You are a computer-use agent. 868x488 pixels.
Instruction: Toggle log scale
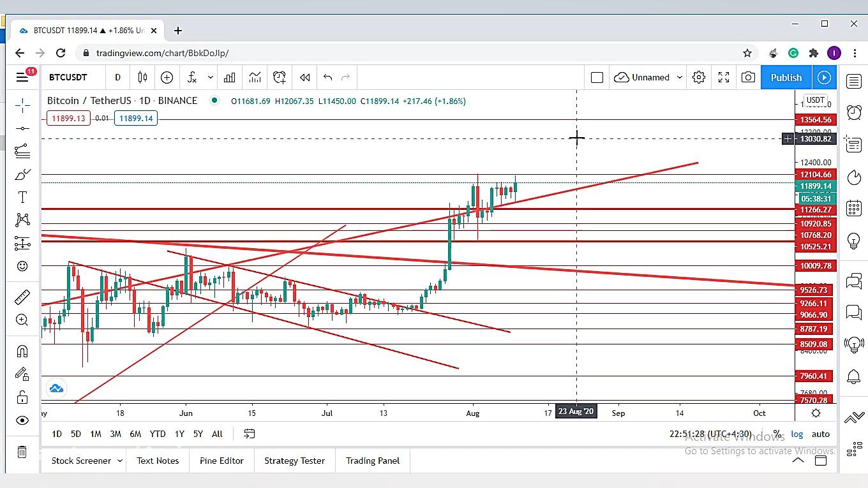[x=797, y=434]
